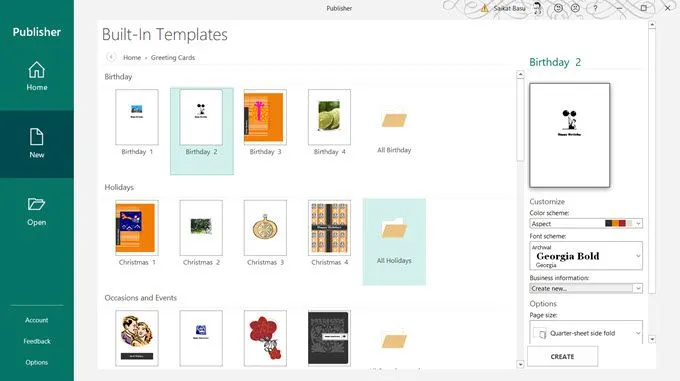Click the template list scroll down arrow
This screenshot has width=680, height=381.
[x=520, y=364]
